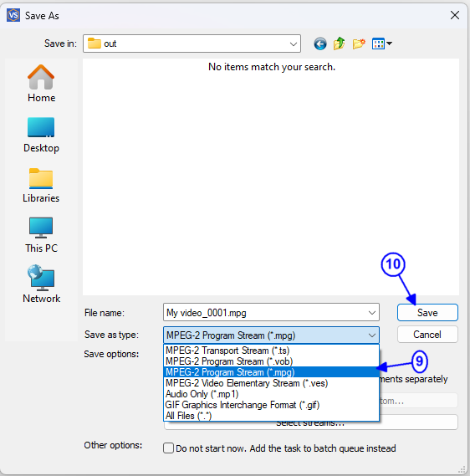Screen dimensions: 470x476
Task: Collapse the 'Save as type' combo box
Action: click(x=372, y=335)
